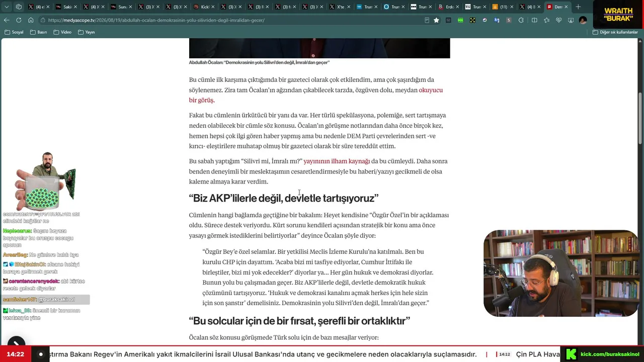Open the browser profile avatar
Screen dimensions: 644x362
[x=583, y=20]
